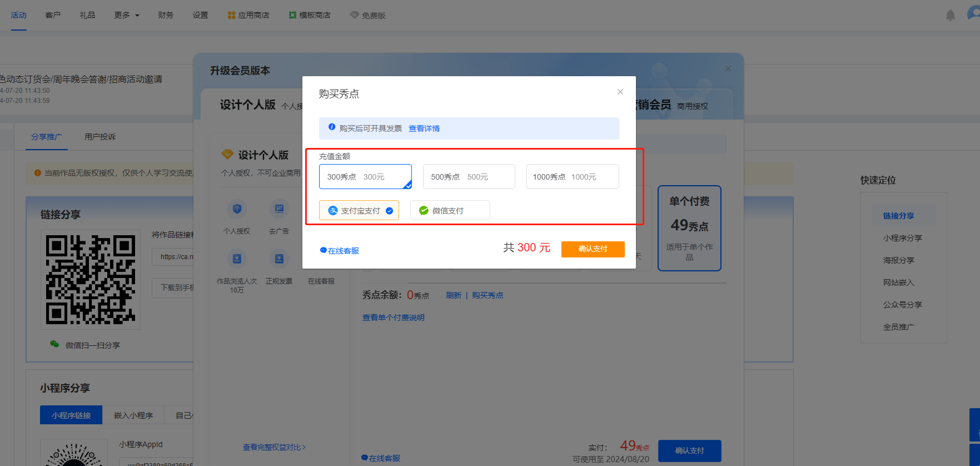Open the 礼品 top menu

[87, 15]
